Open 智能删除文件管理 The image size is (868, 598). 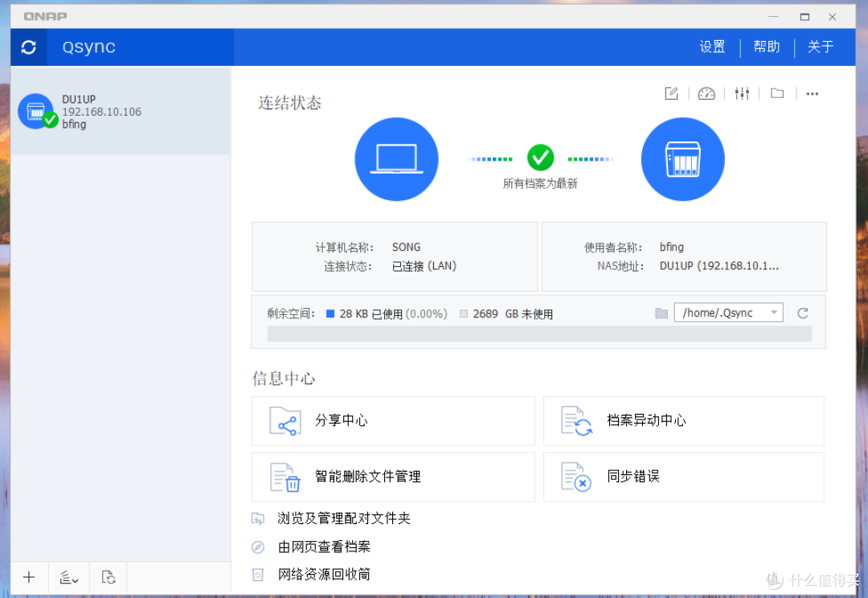[393, 477]
